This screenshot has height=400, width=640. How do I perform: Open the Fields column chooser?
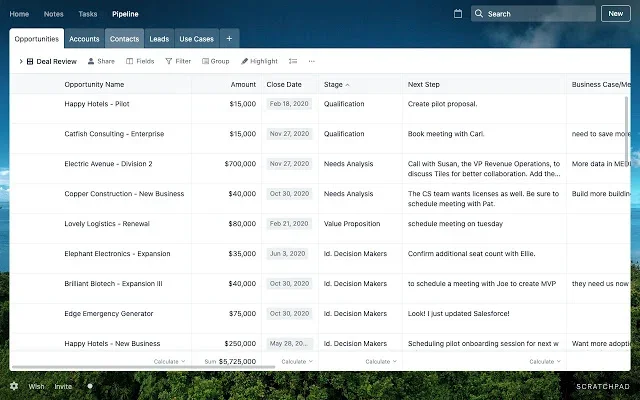140,61
